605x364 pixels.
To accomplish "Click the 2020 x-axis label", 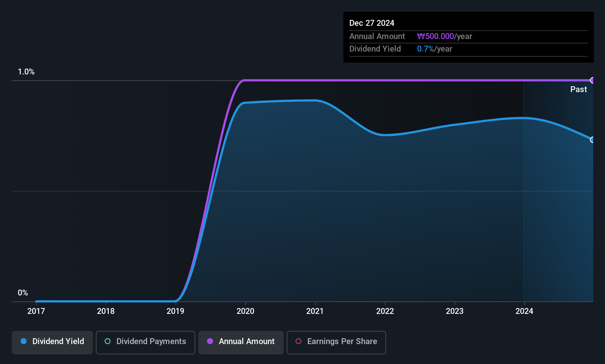I will pyautogui.click(x=245, y=311).
